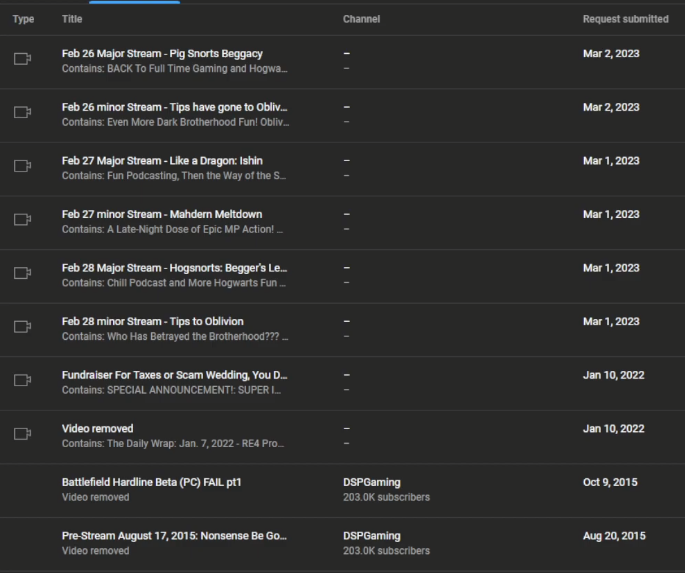Open DSPGaming channel in Pre-Stream August row
This screenshot has height=573, width=685.
click(x=372, y=536)
